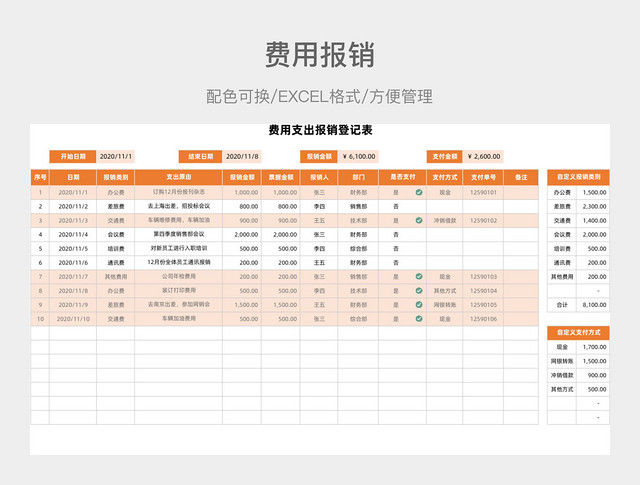Click 通讯费 label in 自定义报销类别 panel
The image size is (640, 485).
pyautogui.click(x=562, y=263)
